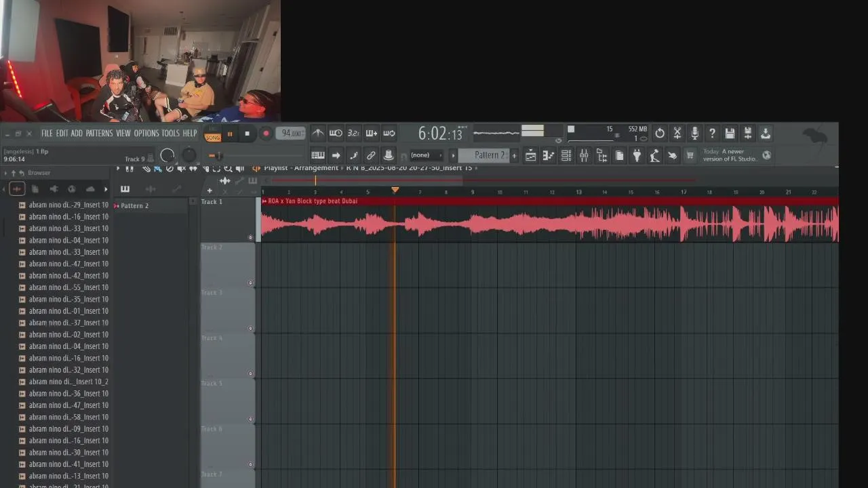Viewport: 868px width, 488px height.
Task: Click the chain link icon
Action: pyautogui.click(x=371, y=155)
